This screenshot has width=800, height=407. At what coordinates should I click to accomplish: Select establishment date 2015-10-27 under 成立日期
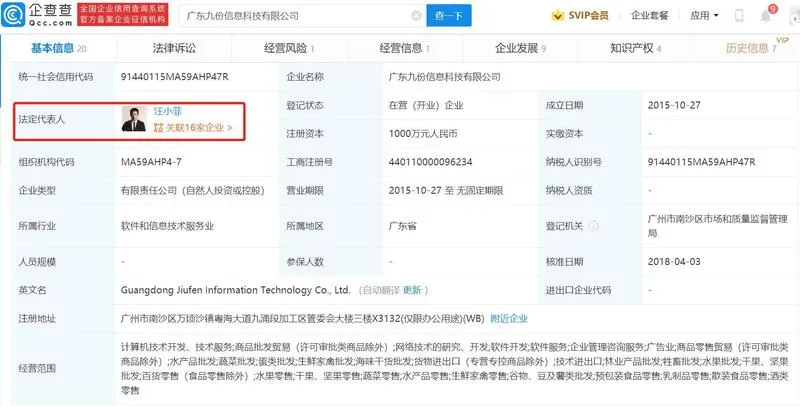click(674, 106)
